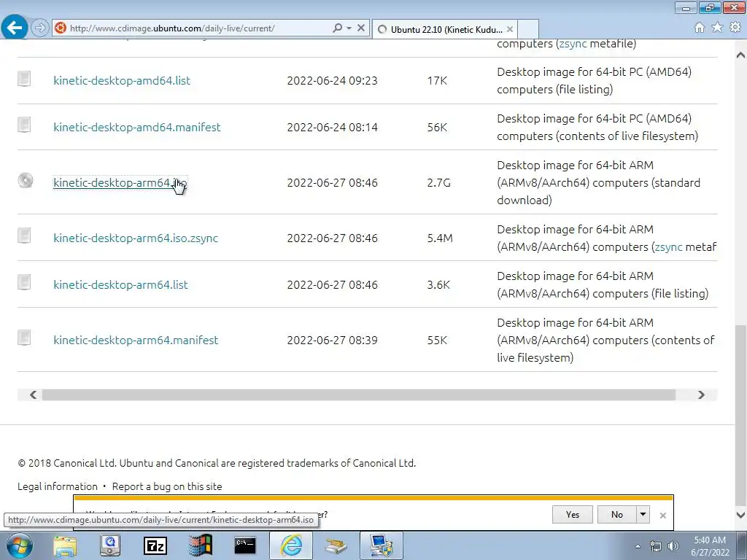Click No in the default browser prompt
The height and width of the screenshot is (560, 747).
[x=617, y=514]
